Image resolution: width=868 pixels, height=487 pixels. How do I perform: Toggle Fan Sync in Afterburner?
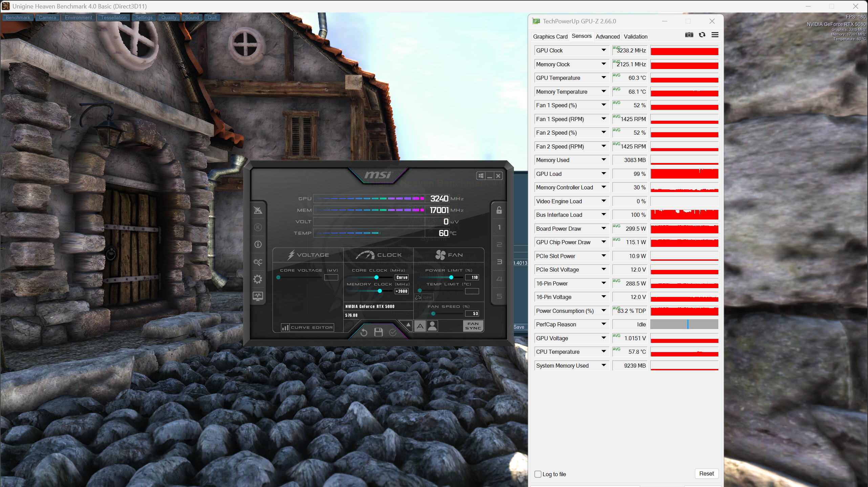473,326
